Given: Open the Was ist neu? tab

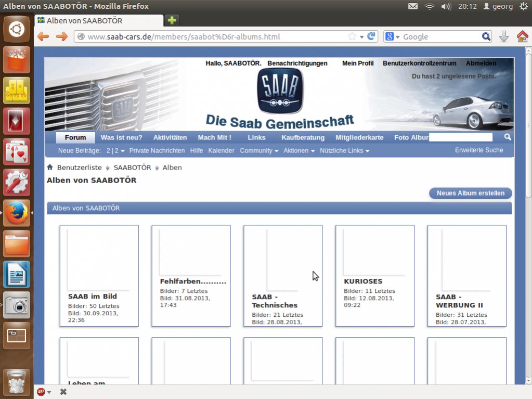Looking at the screenshot, I should coord(122,137).
